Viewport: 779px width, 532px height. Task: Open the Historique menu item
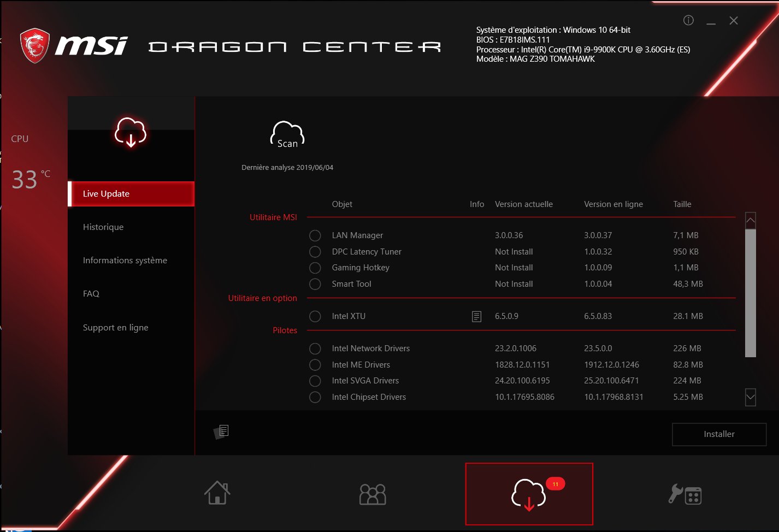coord(103,227)
